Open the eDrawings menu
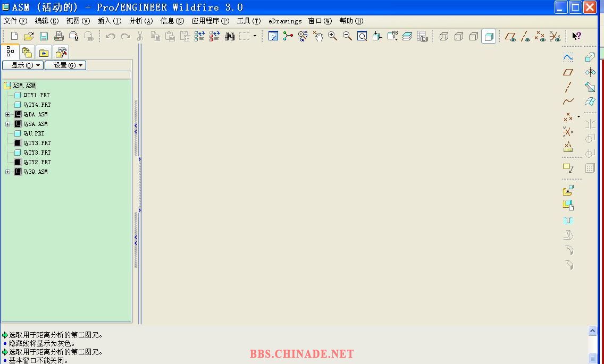 tap(285, 21)
